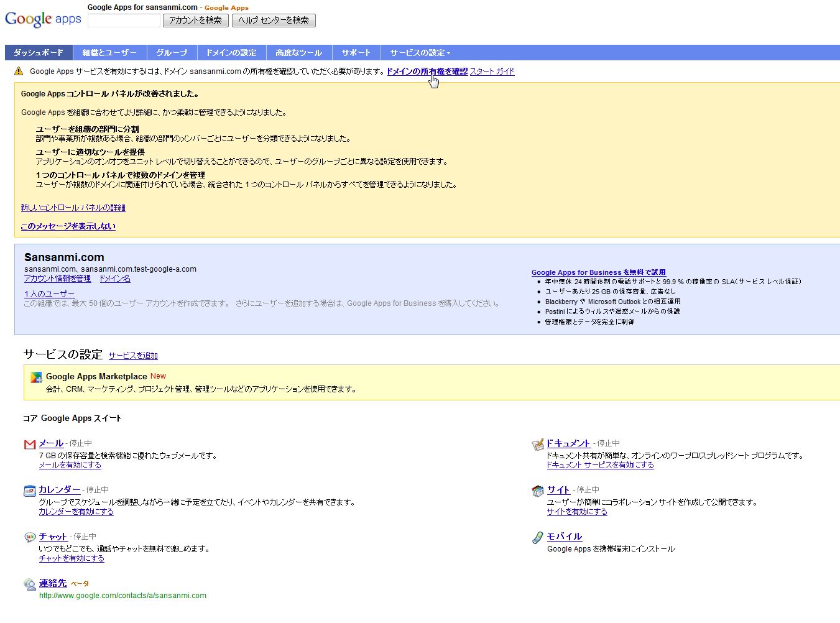
Task: Click the アカウントを検索 button
Action: (x=195, y=21)
